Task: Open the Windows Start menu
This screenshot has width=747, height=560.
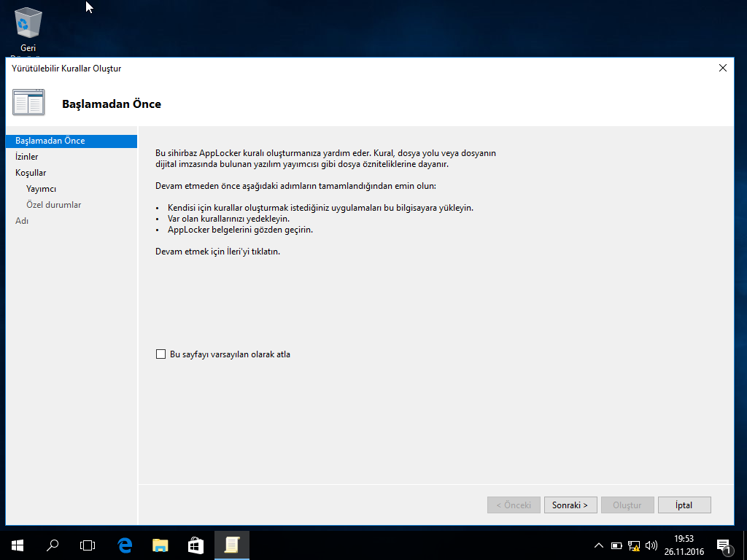Action: (17, 545)
